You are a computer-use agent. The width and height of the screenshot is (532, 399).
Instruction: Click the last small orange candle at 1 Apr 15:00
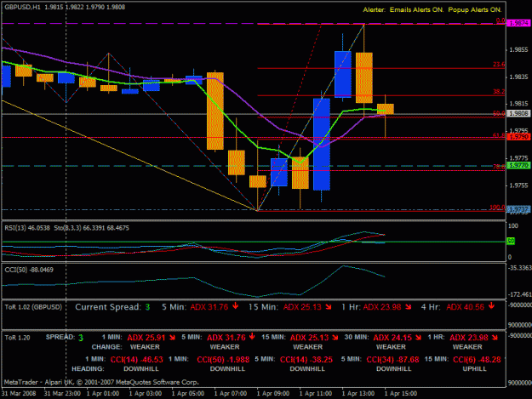coord(385,109)
